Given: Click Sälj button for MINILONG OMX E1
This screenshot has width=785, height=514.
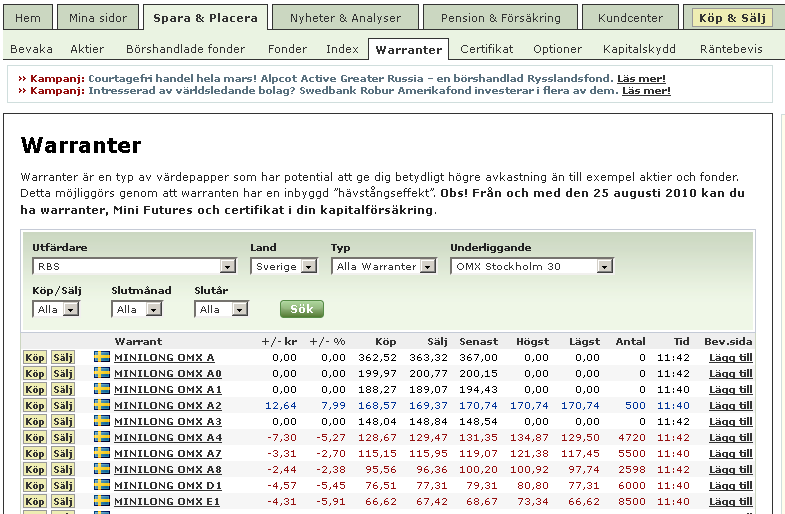Looking at the screenshot, I should tap(63, 501).
